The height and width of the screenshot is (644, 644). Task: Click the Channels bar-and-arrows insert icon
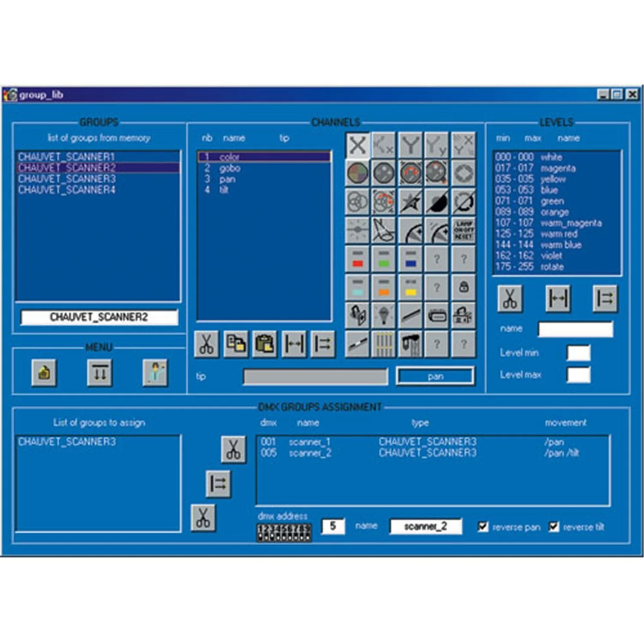322,344
